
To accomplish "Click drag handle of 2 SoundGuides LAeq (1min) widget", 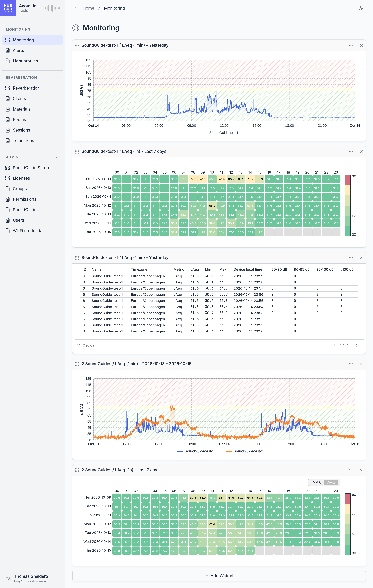I will point(77,364).
